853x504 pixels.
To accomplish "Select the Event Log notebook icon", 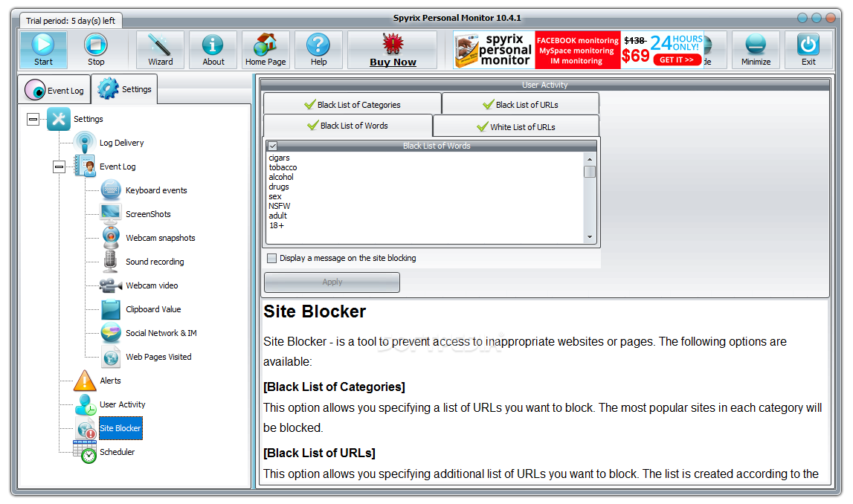I will [x=85, y=167].
